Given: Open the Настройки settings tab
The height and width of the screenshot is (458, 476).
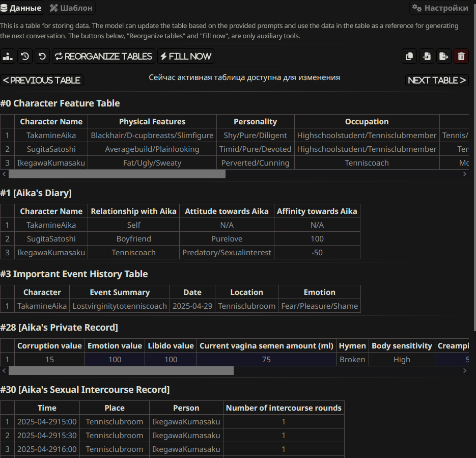Looking at the screenshot, I should coord(440,8).
